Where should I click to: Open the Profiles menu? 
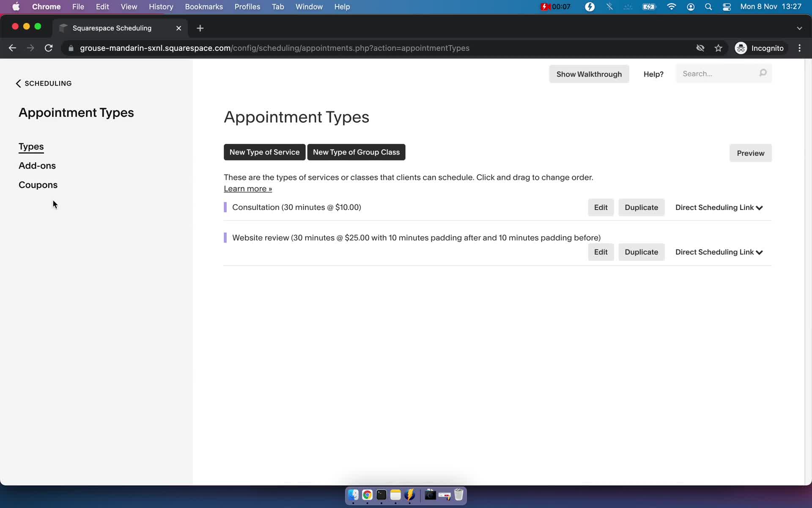pyautogui.click(x=247, y=7)
